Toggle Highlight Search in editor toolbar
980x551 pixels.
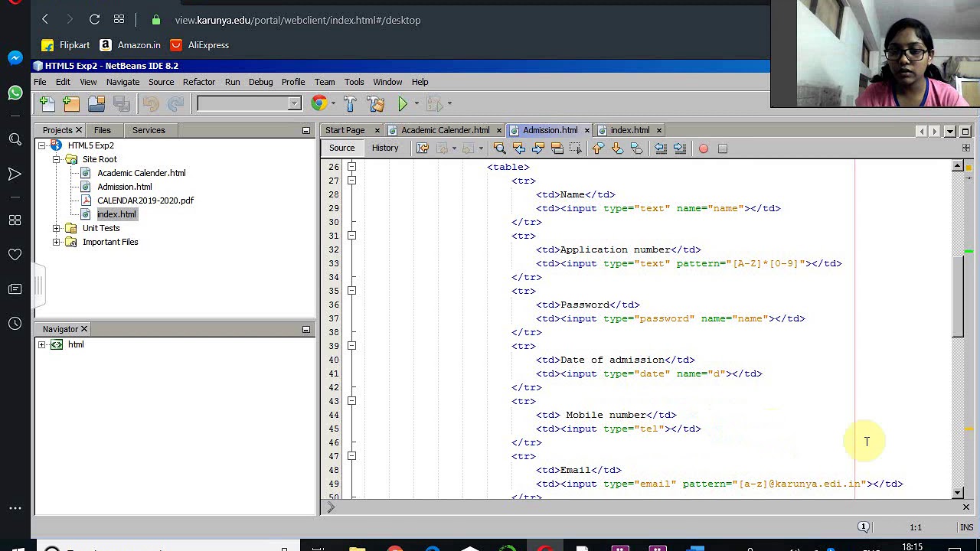click(x=557, y=148)
